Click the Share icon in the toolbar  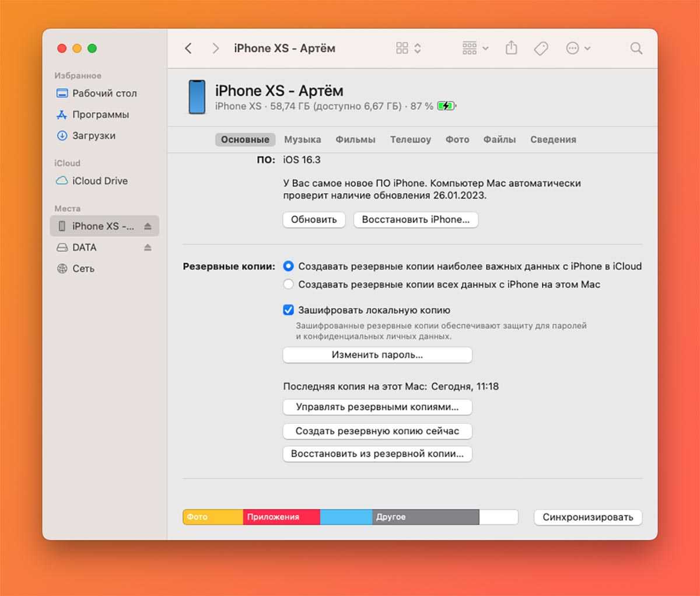click(x=511, y=48)
